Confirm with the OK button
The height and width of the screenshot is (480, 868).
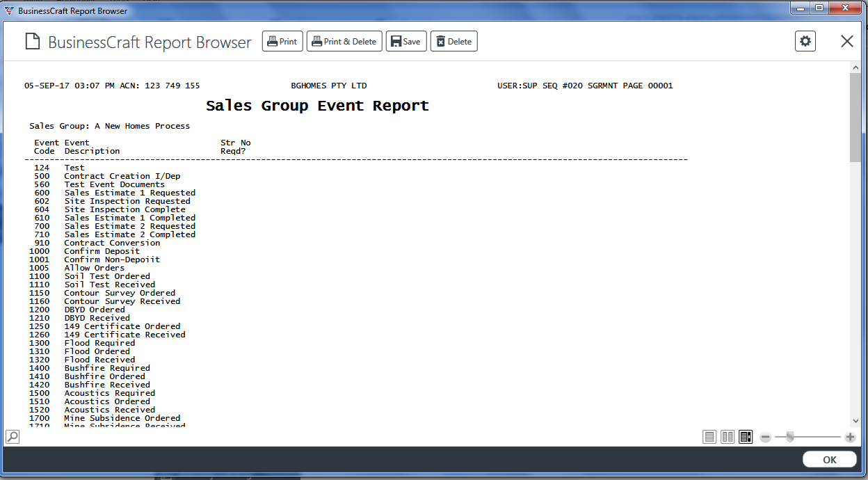click(829, 460)
